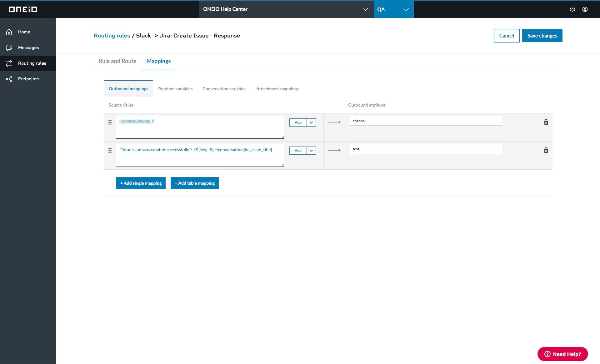Expand the Add dropdown arrow for text row
The height and width of the screenshot is (364, 600).
pyautogui.click(x=311, y=151)
